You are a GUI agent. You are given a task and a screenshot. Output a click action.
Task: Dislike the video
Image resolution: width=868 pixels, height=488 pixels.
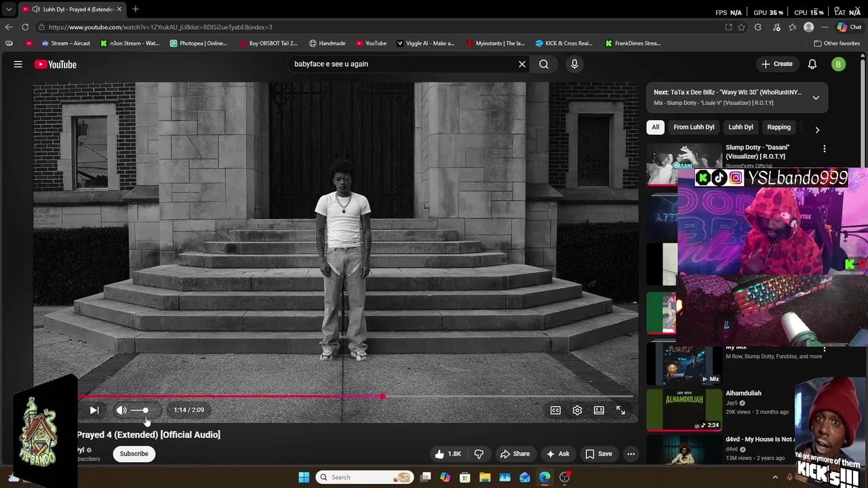(x=479, y=454)
